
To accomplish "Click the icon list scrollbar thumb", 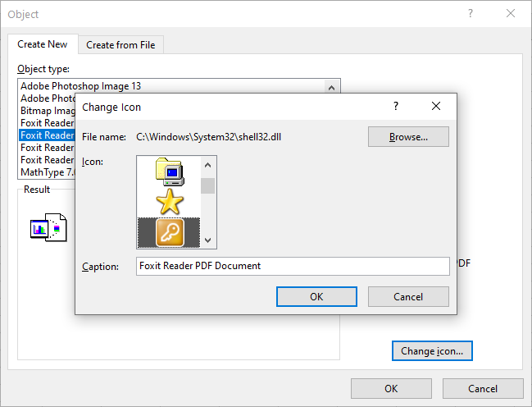I will click(208, 185).
